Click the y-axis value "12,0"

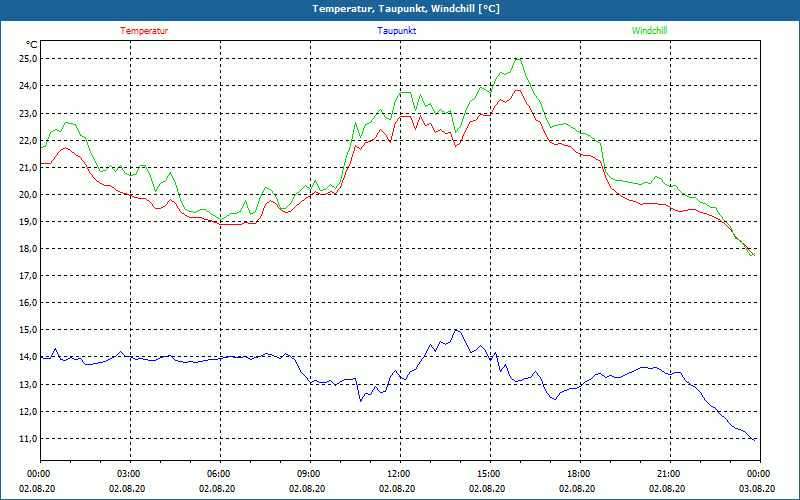(29, 411)
